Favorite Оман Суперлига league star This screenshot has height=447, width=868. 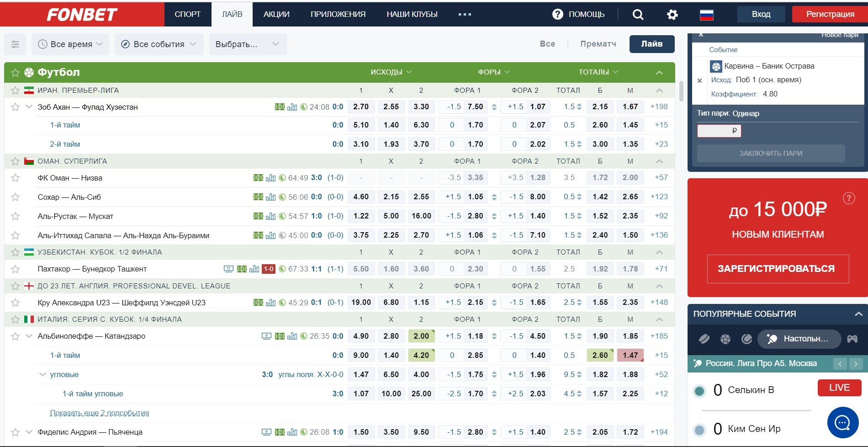point(15,161)
